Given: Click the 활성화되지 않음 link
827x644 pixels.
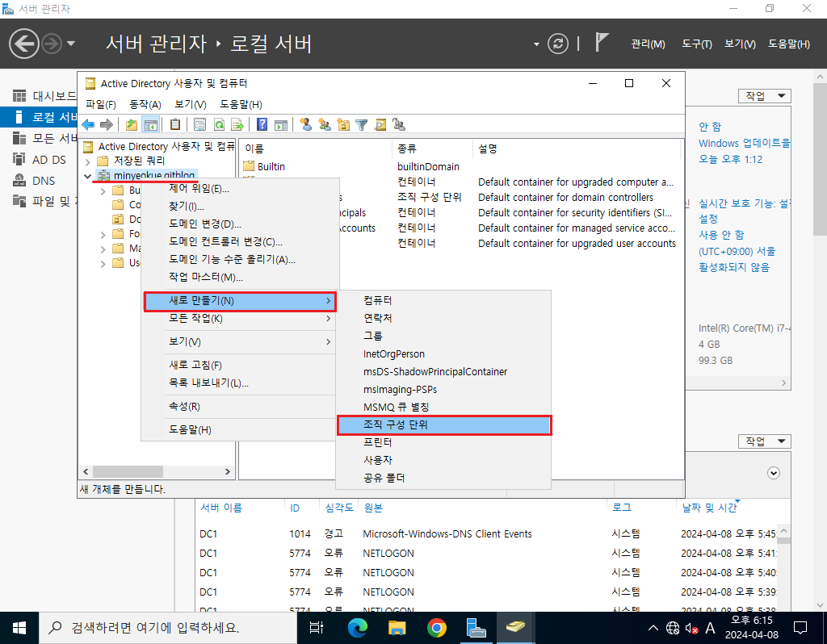Looking at the screenshot, I should tap(733, 267).
